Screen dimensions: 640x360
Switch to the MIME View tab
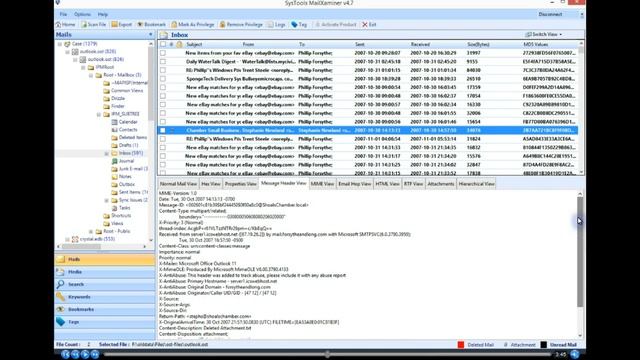[x=322, y=184]
